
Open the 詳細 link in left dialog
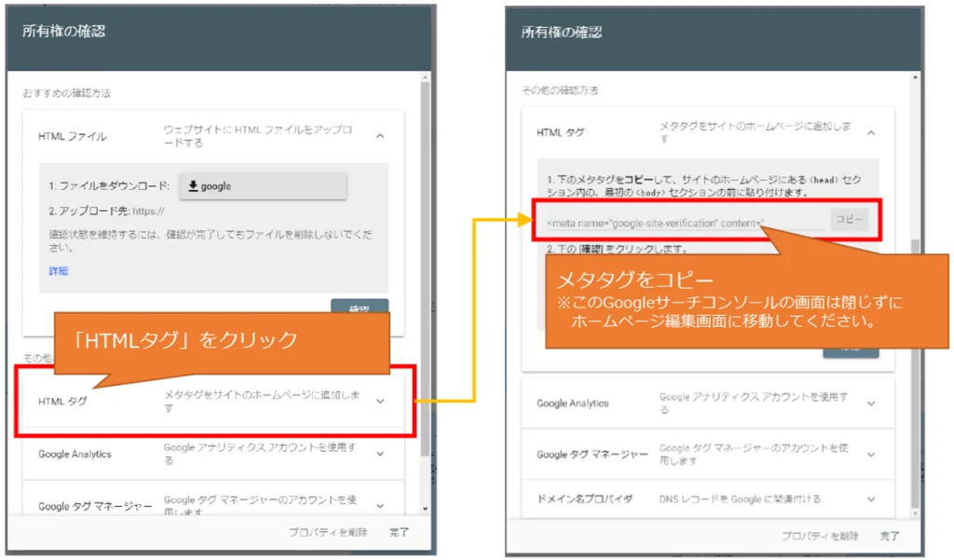click(59, 271)
